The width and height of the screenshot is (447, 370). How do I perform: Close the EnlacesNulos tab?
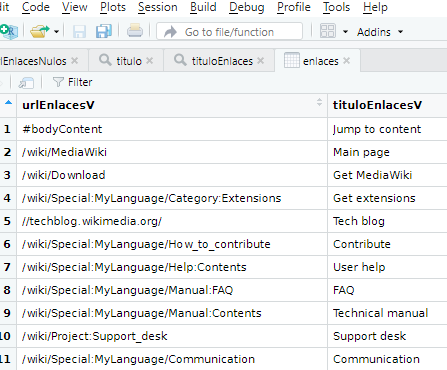(75, 60)
